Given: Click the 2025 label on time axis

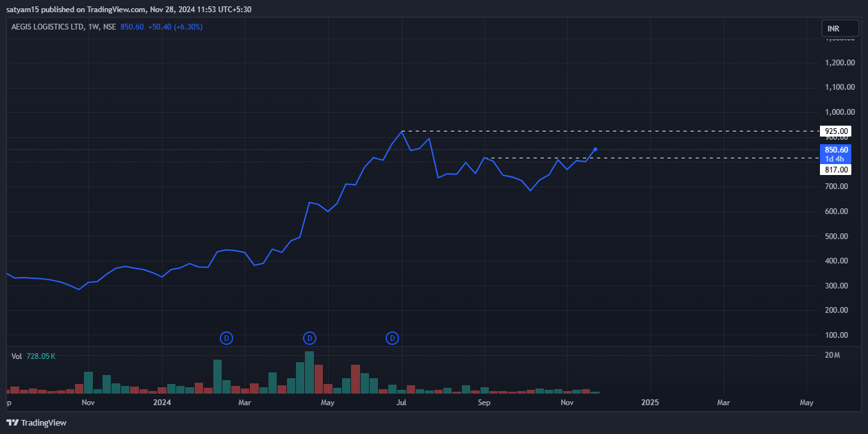Looking at the screenshot, I should click(650, 403).
